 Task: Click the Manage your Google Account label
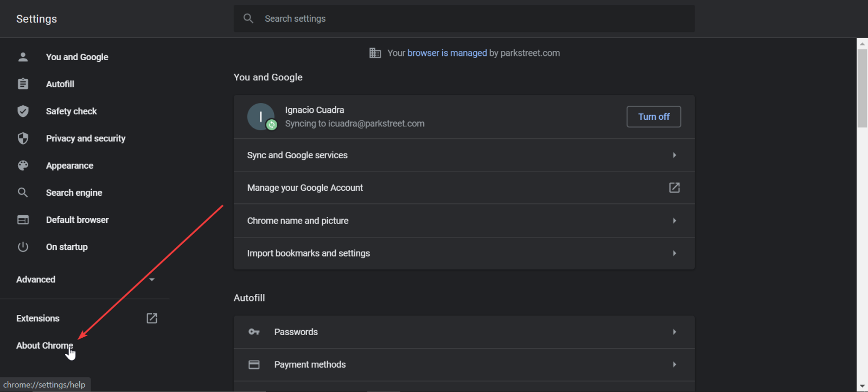click(x=305, y=188)
